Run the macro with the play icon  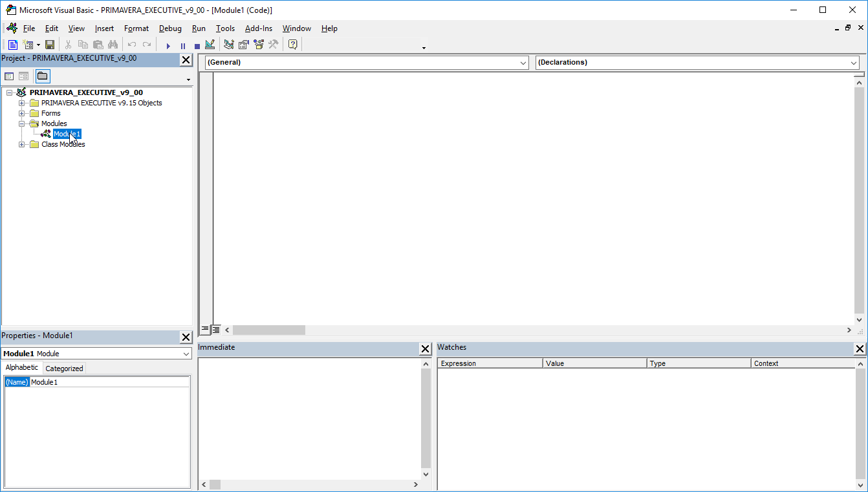coord(168,46)
